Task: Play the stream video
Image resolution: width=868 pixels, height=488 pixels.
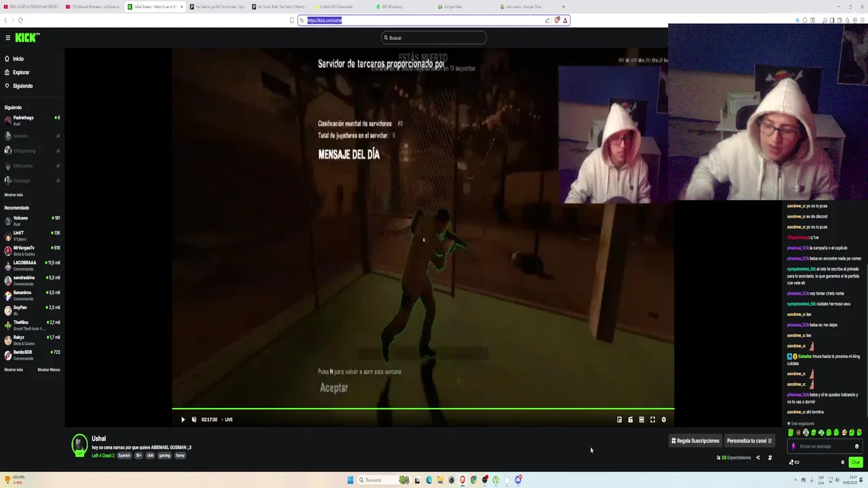Action: coord(182,420)
